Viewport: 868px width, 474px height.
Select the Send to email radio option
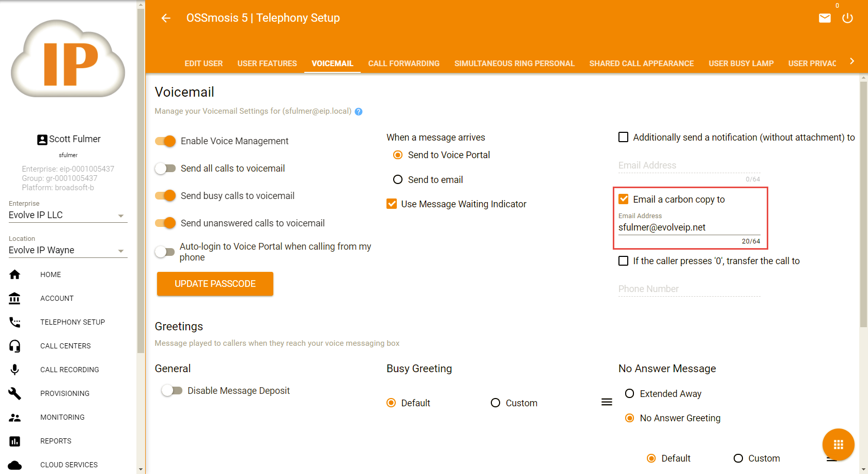[398, 180]
